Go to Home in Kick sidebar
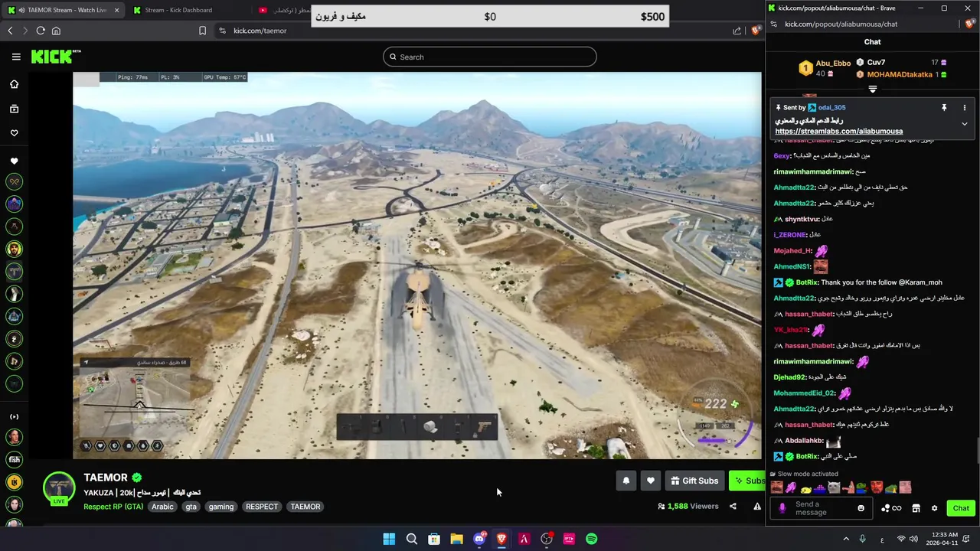The width and height of the screenshot is (980, 551). [x=14, y=84]
